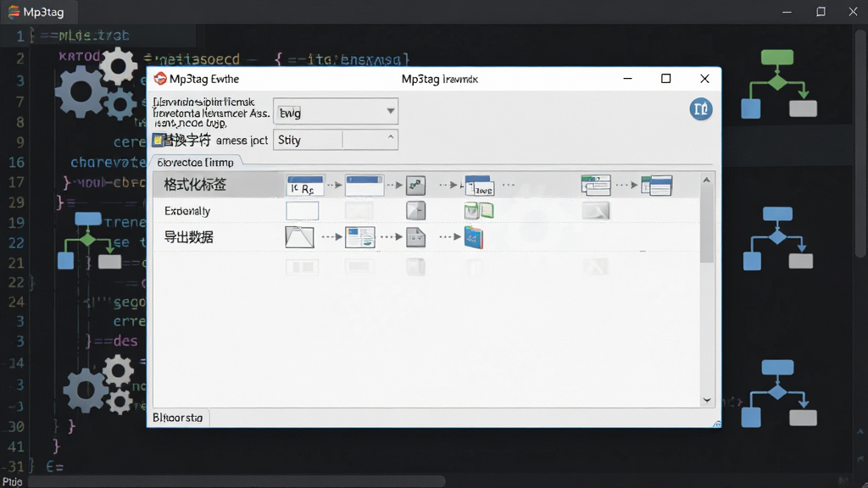The image size is (868, 488).
Task: Click the list scrollbar down arrow
Action: click(707, 400)
